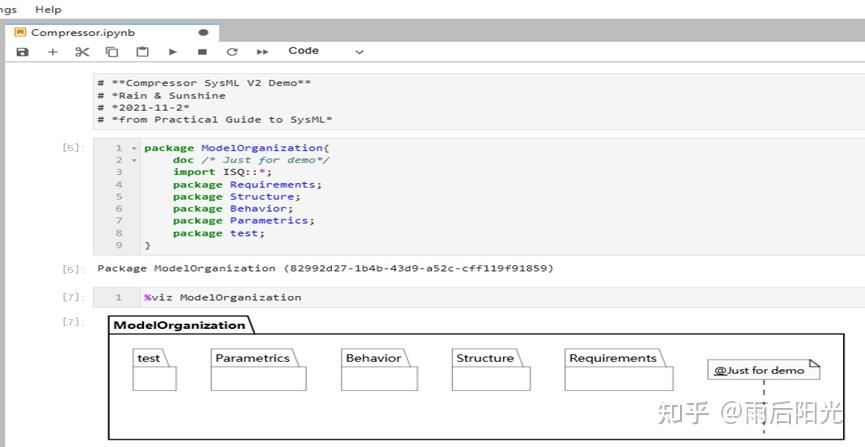This screenshot has width=865, height=447.
Task: Select the Requirements package in the diagram
Action: point(618,370)
